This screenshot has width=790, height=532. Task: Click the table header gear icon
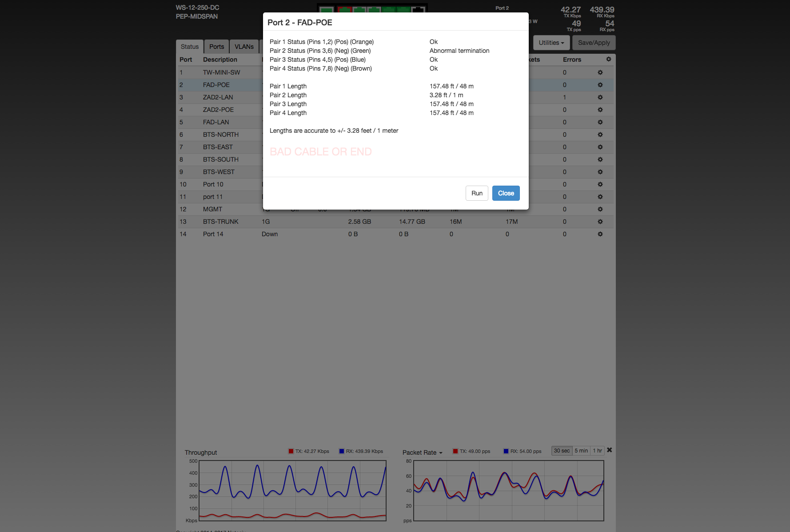point(608,59)
